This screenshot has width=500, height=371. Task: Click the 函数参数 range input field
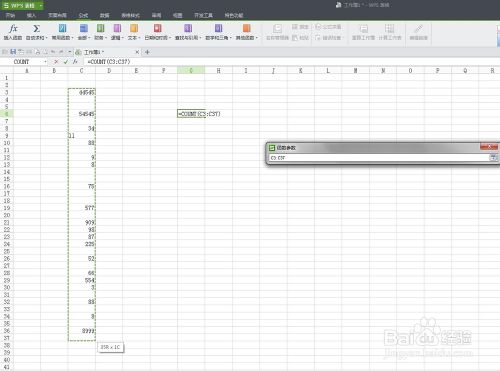pos(379,158)
